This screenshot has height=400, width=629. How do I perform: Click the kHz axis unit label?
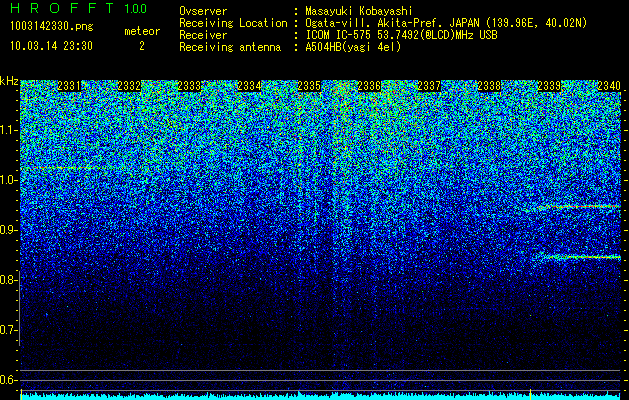point(9,81)
